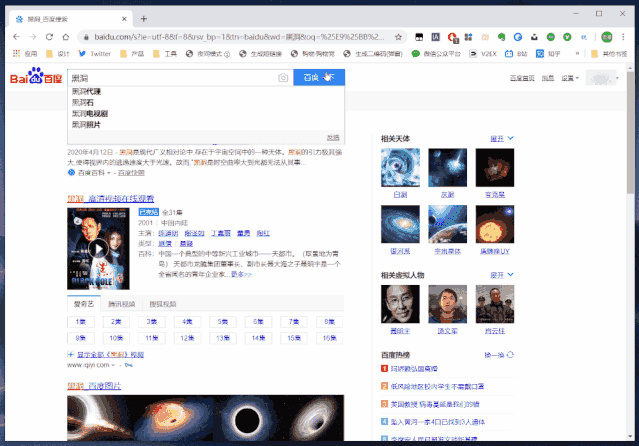The width and height of the screenshot is (639, 446).
Task: Click the browser forward arrow
Action: click(x=33, y=37)
